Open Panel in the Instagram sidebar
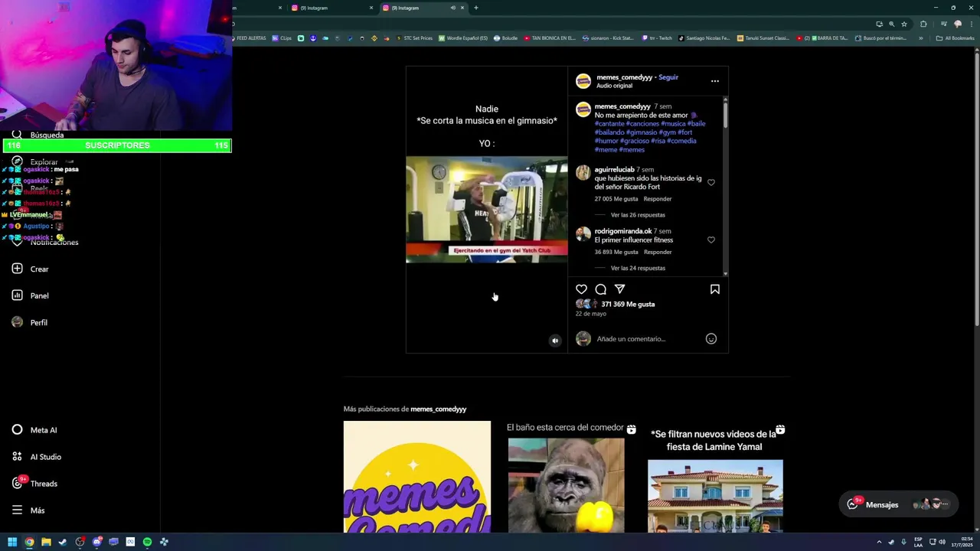980x551 pixels. pyautogui.click(x=31, y=295)
